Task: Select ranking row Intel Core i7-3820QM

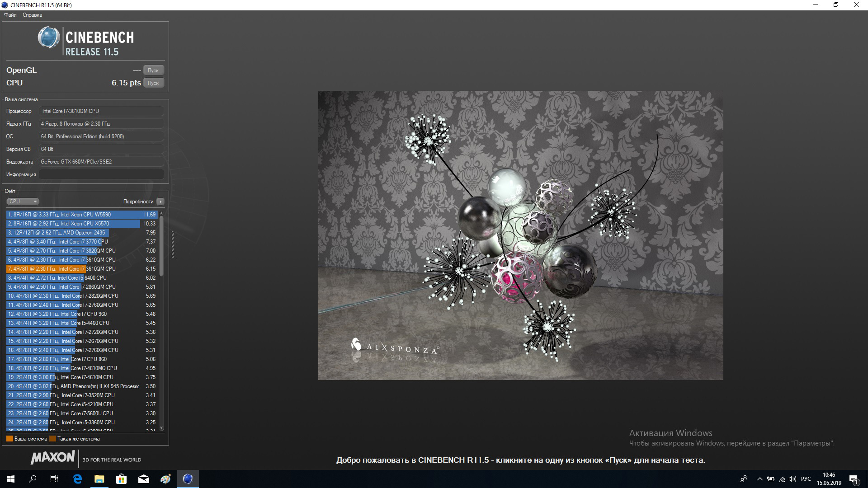Action: (x=82, y=251)
